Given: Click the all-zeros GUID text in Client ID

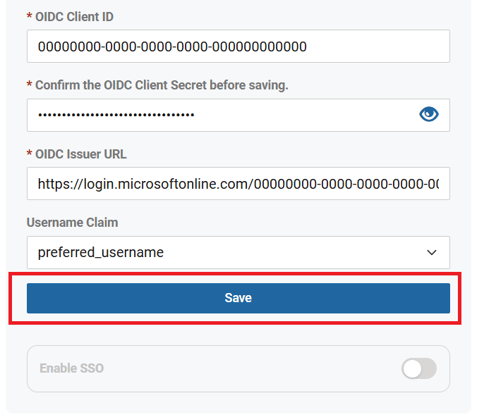Looking at the screenshot, I should [x=172, y=47].
